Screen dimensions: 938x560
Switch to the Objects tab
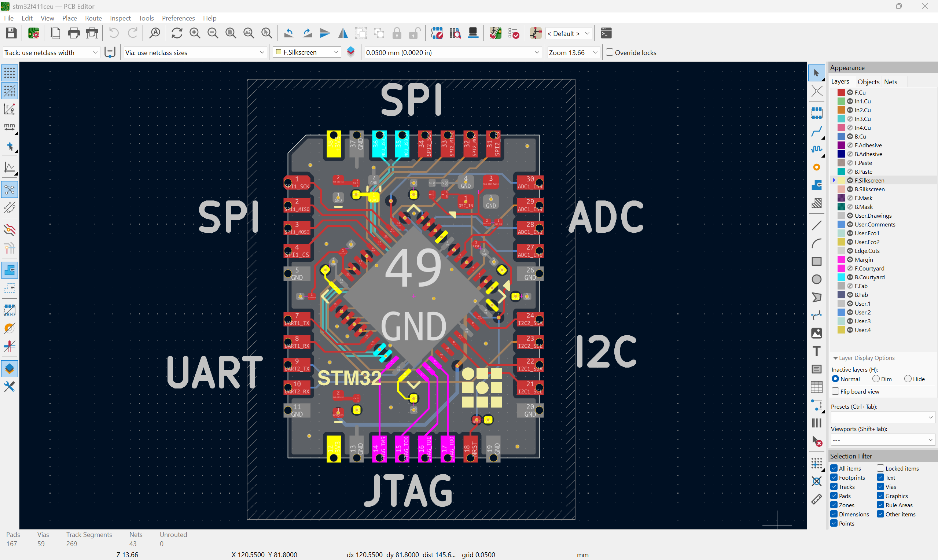point(868,82)
